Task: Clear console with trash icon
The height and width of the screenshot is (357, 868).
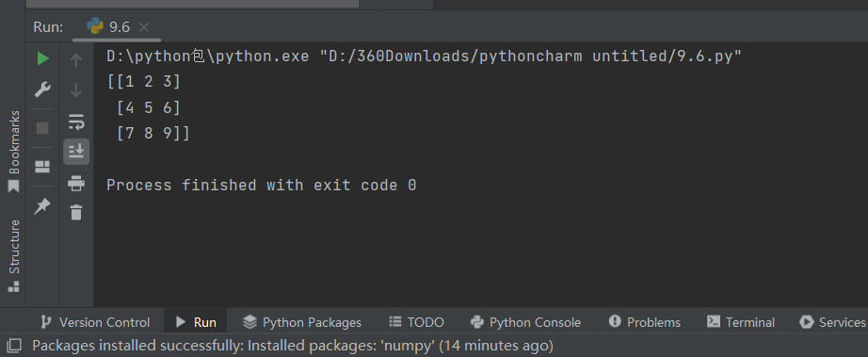Action: (x=76, y=212)
